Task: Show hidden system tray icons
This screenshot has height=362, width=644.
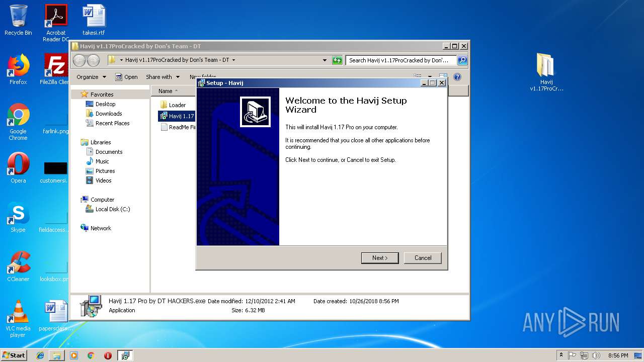Action: click(561, 355)
